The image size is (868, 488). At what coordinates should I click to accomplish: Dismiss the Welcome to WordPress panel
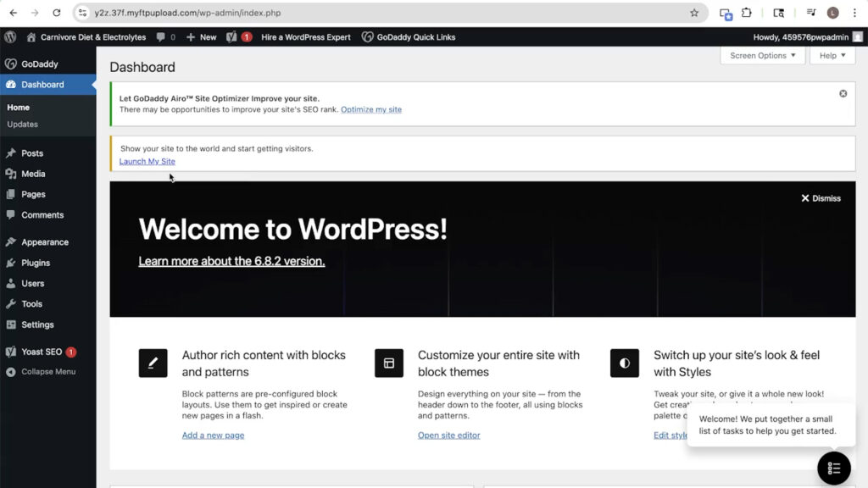(821, 198)
